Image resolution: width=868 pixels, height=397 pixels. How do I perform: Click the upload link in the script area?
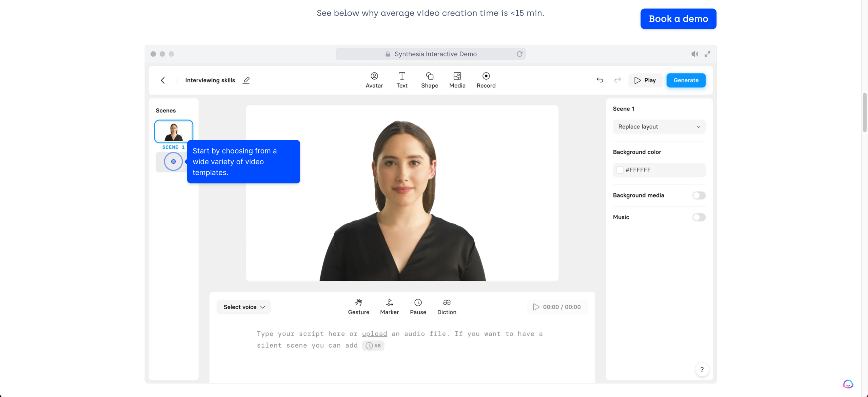(x=374, y=334)
